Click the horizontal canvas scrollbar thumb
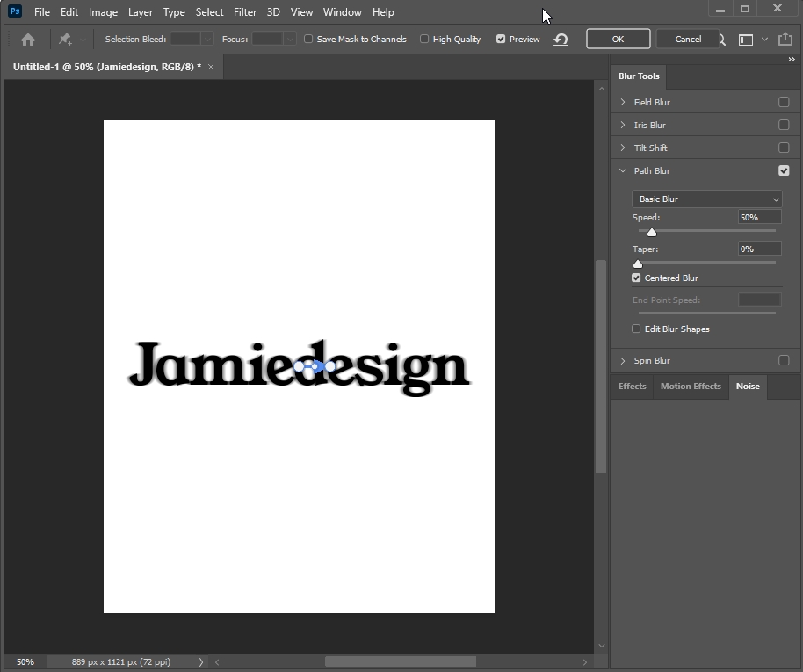Image resolution: width=803 pixels, height=672 pixels. pos(401,661)
